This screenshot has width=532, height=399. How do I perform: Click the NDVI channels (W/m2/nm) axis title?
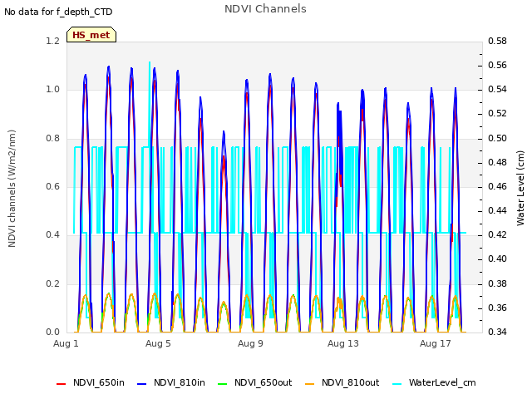[12, 189]
